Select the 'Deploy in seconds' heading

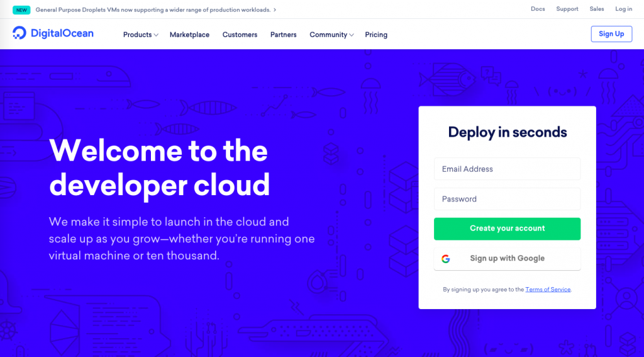pos(508,132)
